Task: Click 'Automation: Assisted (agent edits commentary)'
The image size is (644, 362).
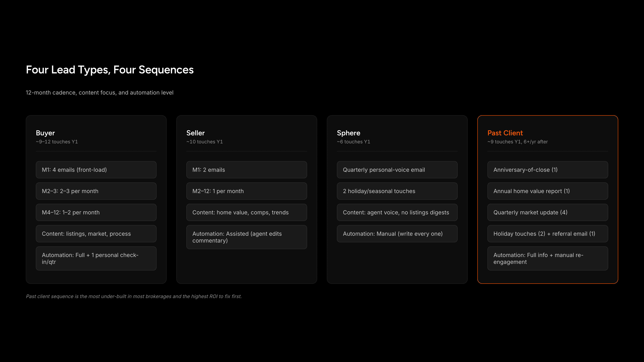Action: coord(247,237)
